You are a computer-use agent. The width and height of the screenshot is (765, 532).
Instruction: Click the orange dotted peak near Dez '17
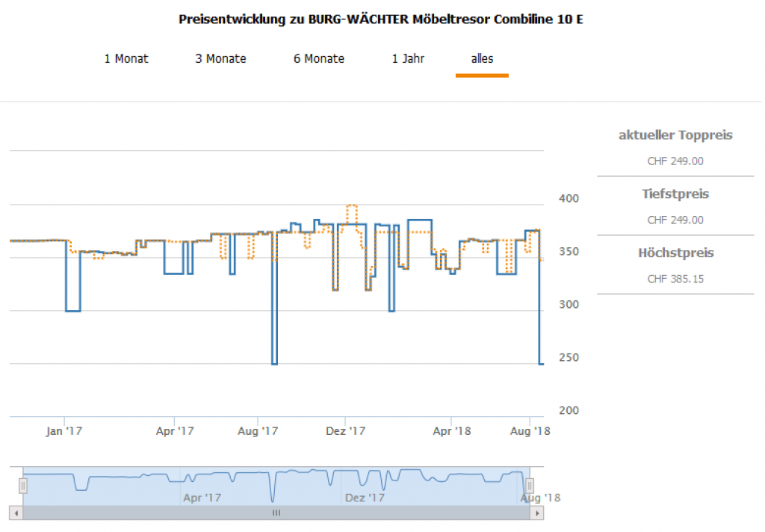[352, 205]
